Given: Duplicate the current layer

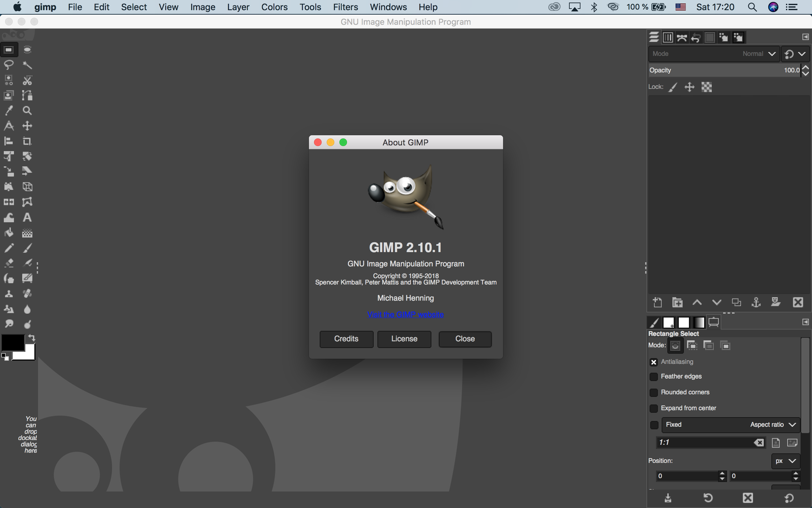Looking at the screenshot, I should pos(736,302).
